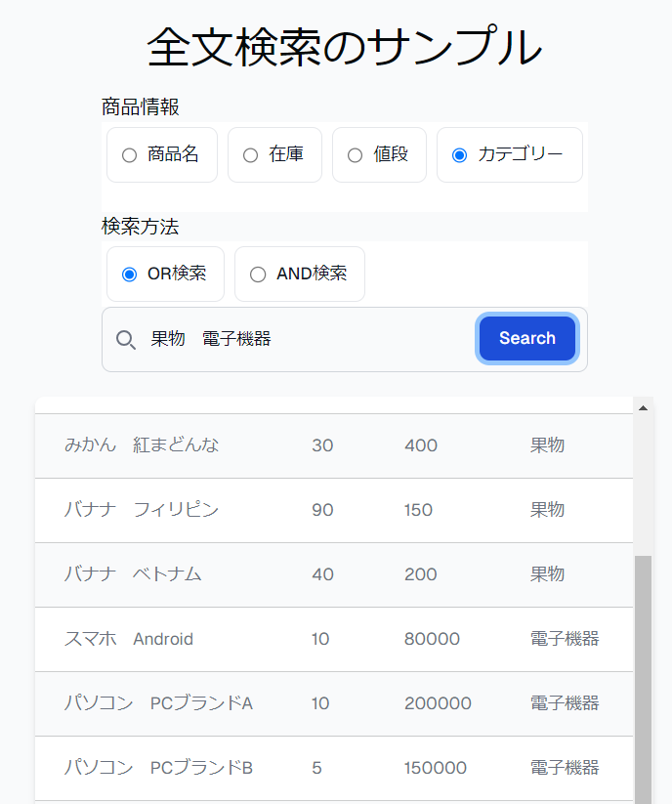Click the magnifying glass search icon
The image size is (672, 804).
pos(126,340)
